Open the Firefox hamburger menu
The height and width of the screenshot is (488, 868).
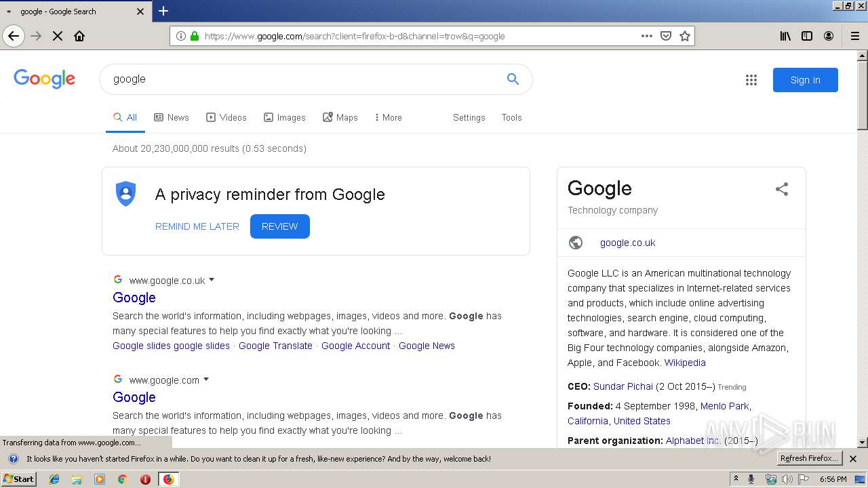point(855,36)
